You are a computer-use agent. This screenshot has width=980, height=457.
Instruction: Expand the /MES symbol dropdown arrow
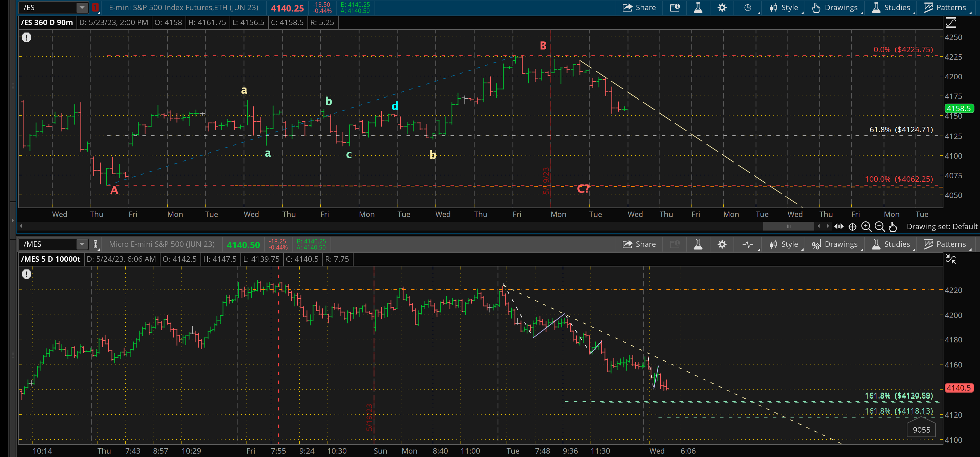point(82,244)
